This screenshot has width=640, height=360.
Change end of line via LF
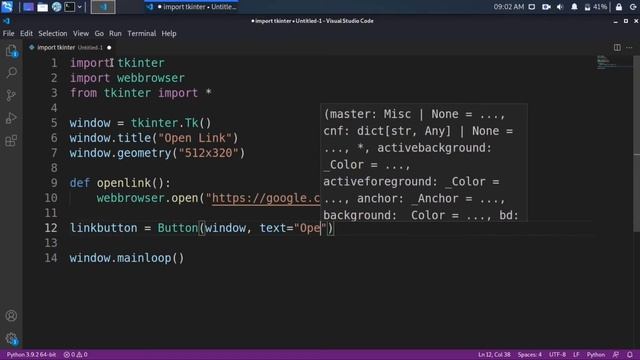(x=576, y=355)
